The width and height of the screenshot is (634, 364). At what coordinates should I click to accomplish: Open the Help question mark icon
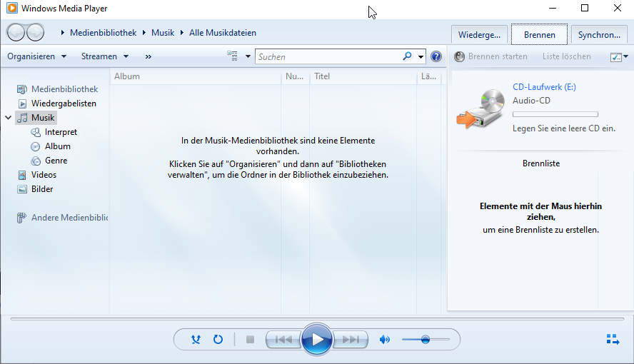[436, 56]
